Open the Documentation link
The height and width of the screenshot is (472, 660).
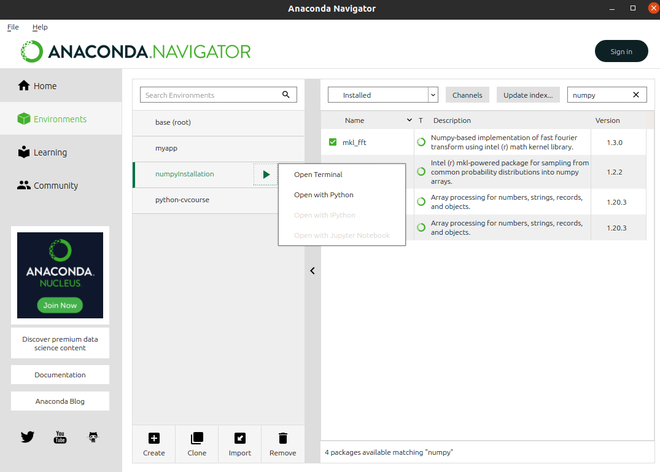(60, 375)
